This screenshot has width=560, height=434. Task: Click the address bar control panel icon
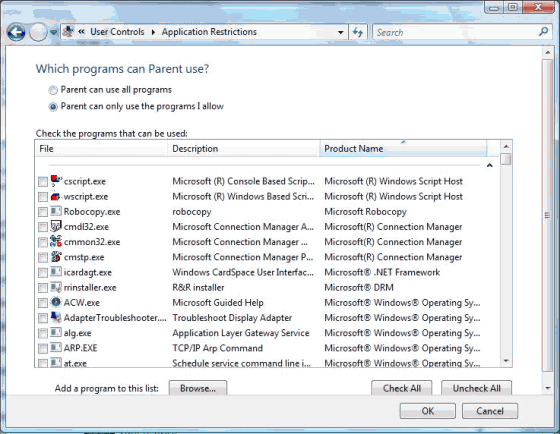[68, 32]
